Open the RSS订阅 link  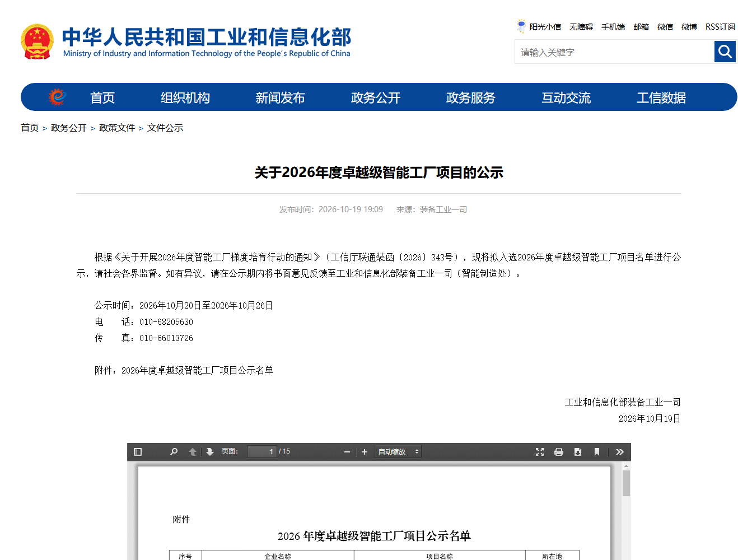pos(720,27)
